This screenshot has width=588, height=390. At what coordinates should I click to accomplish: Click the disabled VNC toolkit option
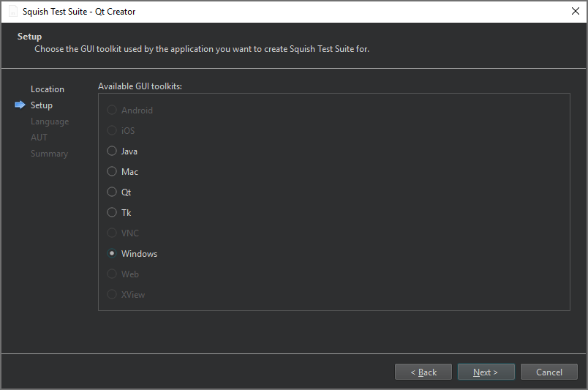click(112, 233)
